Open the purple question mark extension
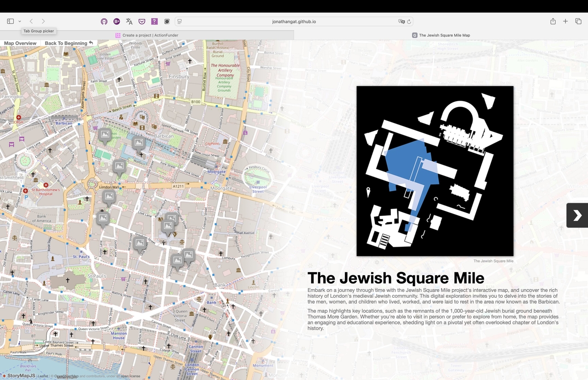The image size is (588, 380). (154, 21)
